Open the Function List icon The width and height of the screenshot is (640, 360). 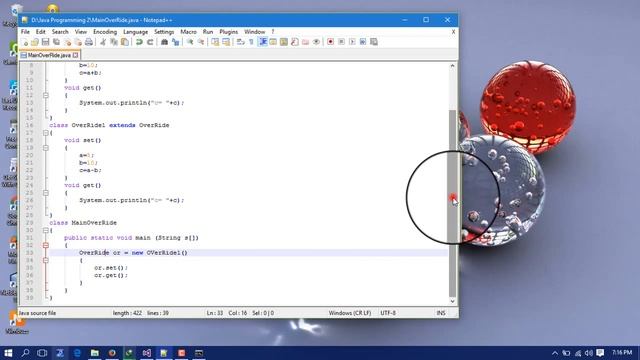tap(294, 42)
